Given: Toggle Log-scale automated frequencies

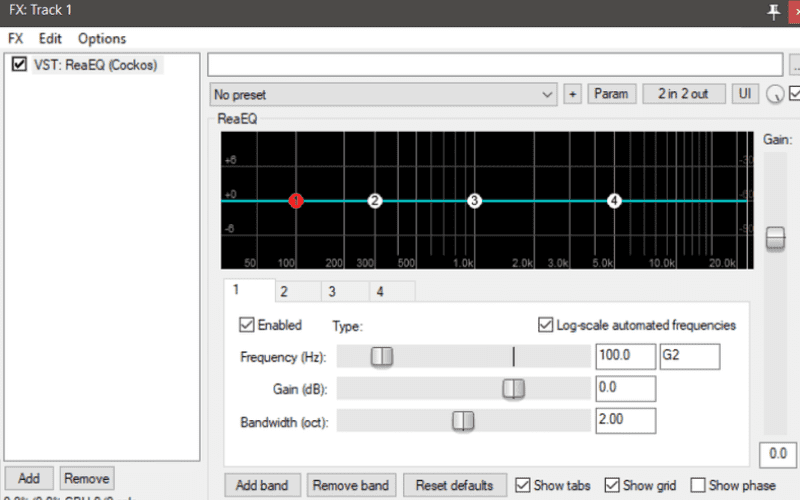Looking at the screenshot, I should point(545,324).
